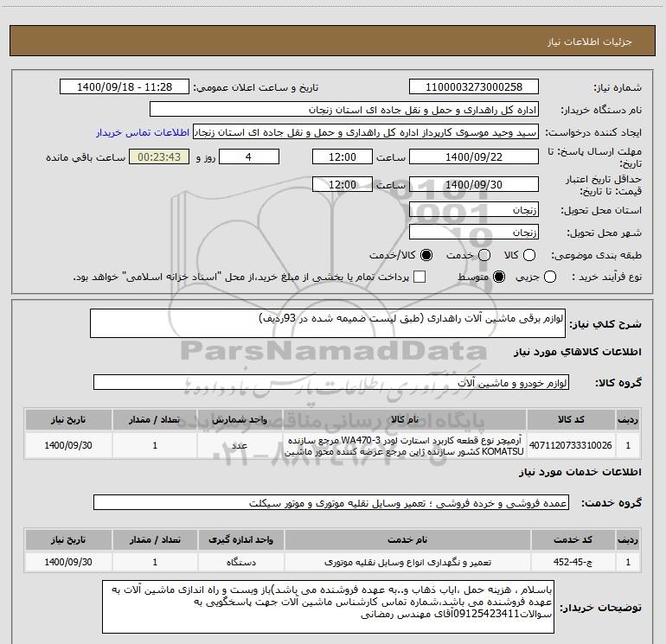Click the response deadline date 1400/09/22

474,156
